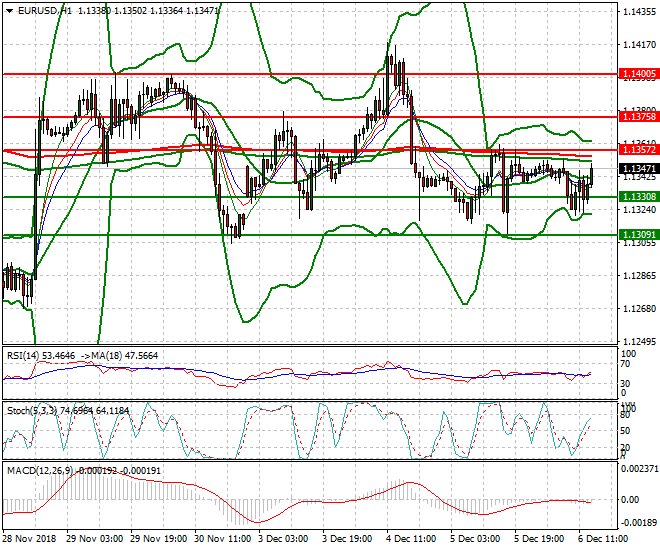This screenshot has width=660, height=550.
Task: Click the Stoch(5,3,3) indicator label
Action: [x=30, y=410]
